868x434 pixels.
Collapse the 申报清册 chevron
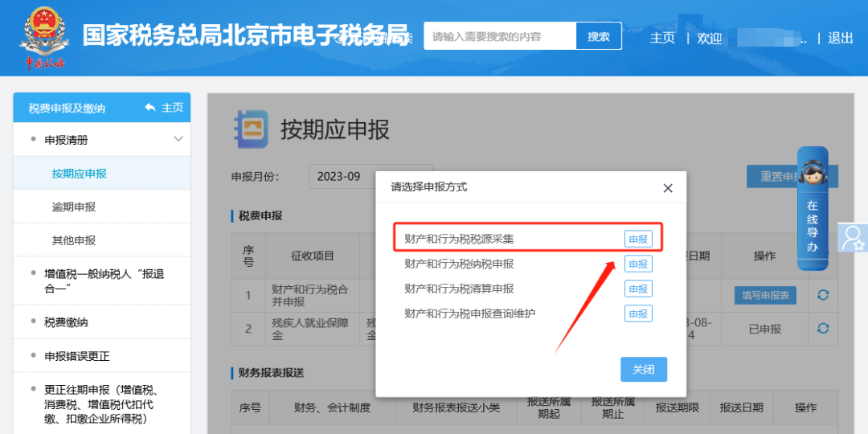pyautogui.click(x=178, y=140)
